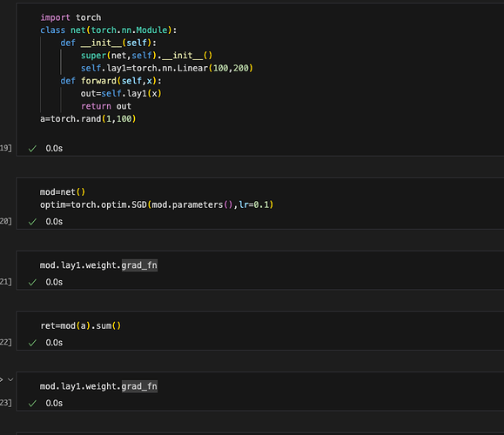Click the 'def forward(self,x):' line
The width and height of the screenshot is (504, 435).
click(x=111, y=81)
